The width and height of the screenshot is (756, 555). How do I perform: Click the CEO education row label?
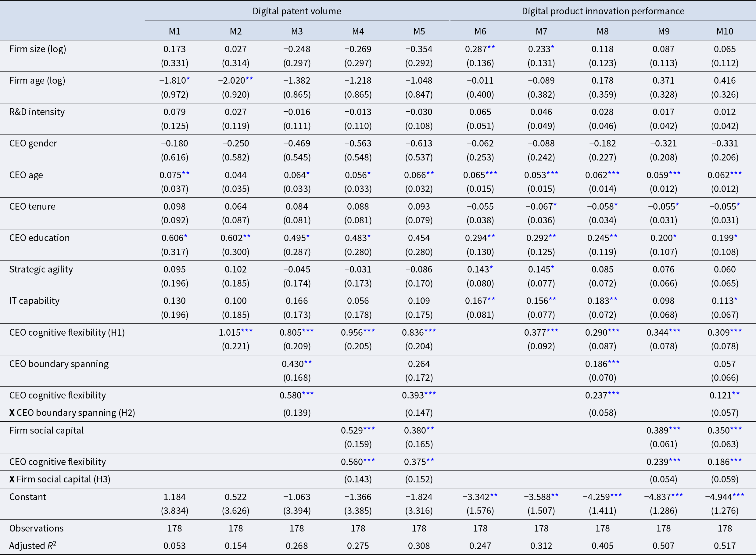point(40,238)
